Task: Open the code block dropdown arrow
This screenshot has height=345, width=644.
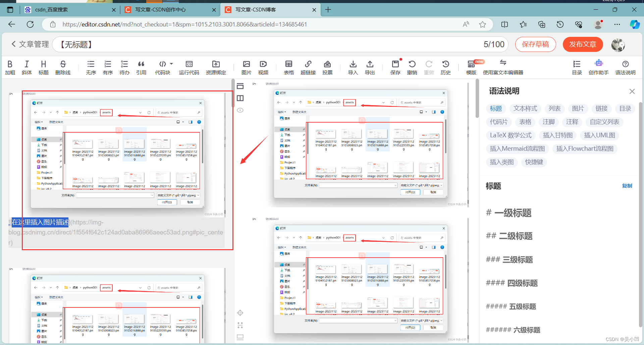Action: pos(171,64)
